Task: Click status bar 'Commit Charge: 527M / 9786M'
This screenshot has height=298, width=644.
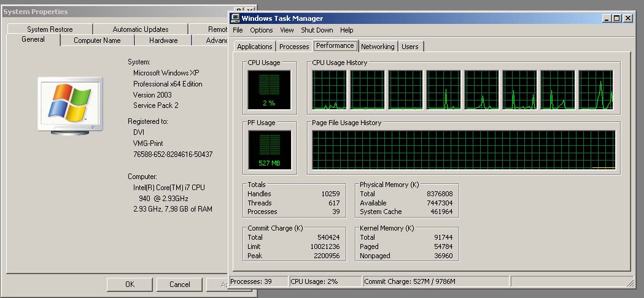Action: coord(436,281)
